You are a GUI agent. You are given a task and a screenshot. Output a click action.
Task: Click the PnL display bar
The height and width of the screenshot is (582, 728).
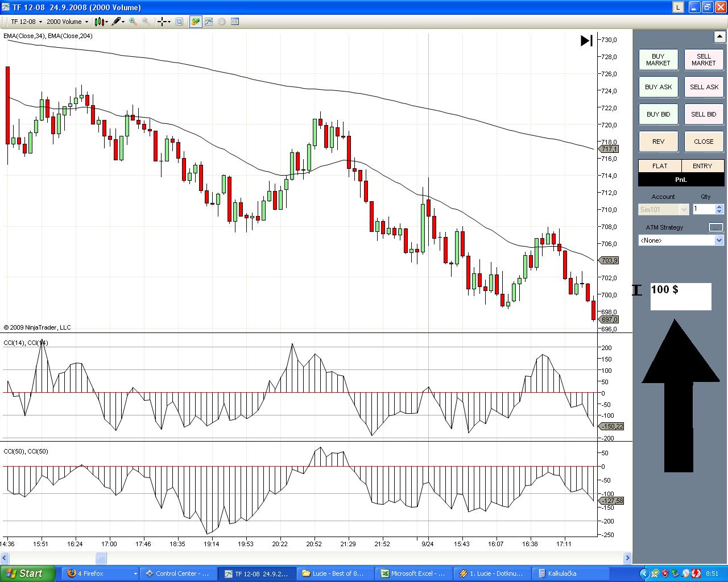[681, 180]
